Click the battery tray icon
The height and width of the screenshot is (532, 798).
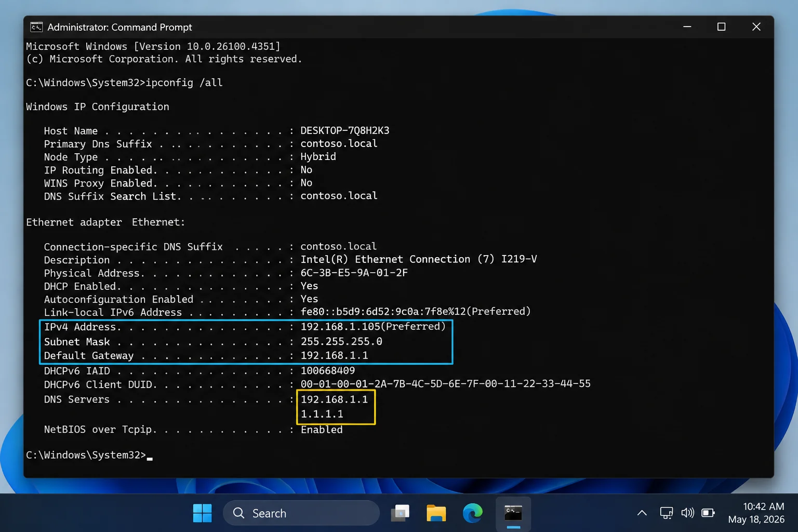708,513
